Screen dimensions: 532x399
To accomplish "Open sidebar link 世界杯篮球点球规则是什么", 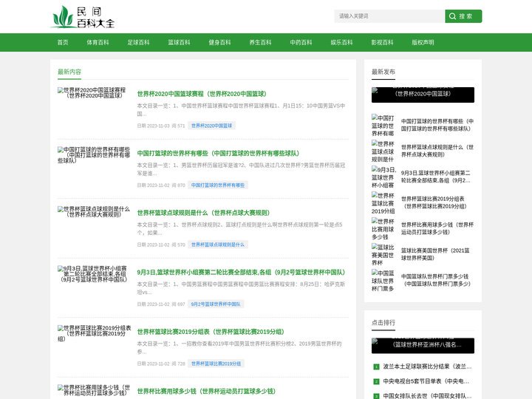I will (437, 151).
